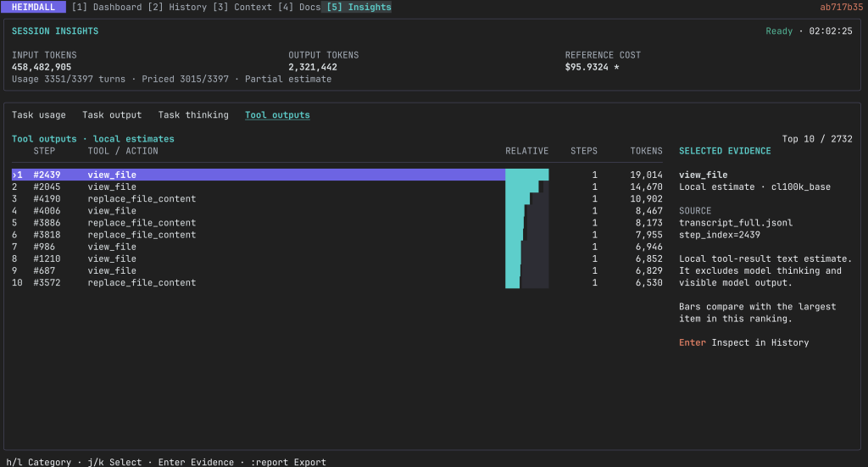Image resolution: width=868 pixels, height=467 pixels.
Task: Switch to Task usage category
Action: (39, 115)
